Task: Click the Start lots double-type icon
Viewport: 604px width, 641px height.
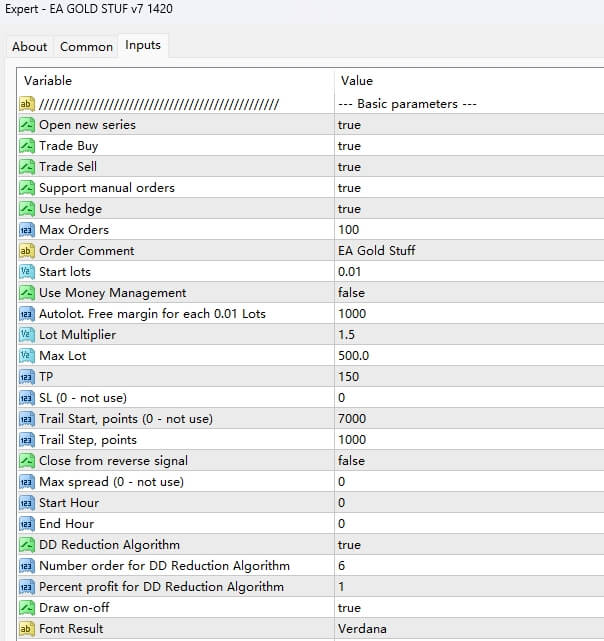Action: pos(27,272)
